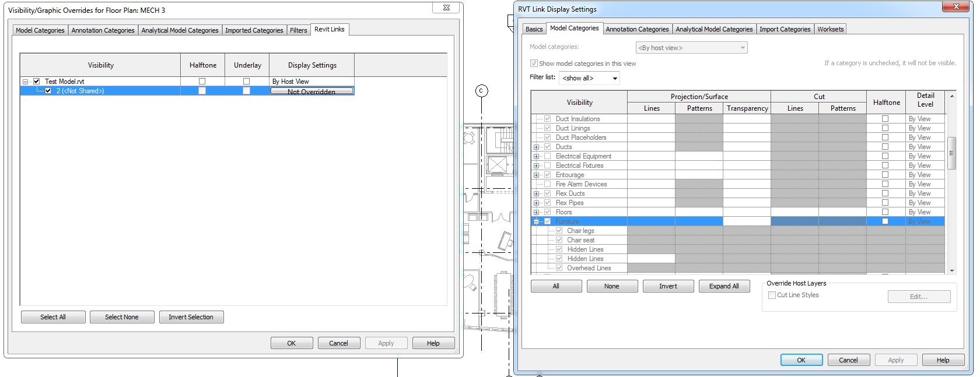This screenshot has width=980, height=377.
Task: Collapse the Furniture category node
Action: click(536, 221)
